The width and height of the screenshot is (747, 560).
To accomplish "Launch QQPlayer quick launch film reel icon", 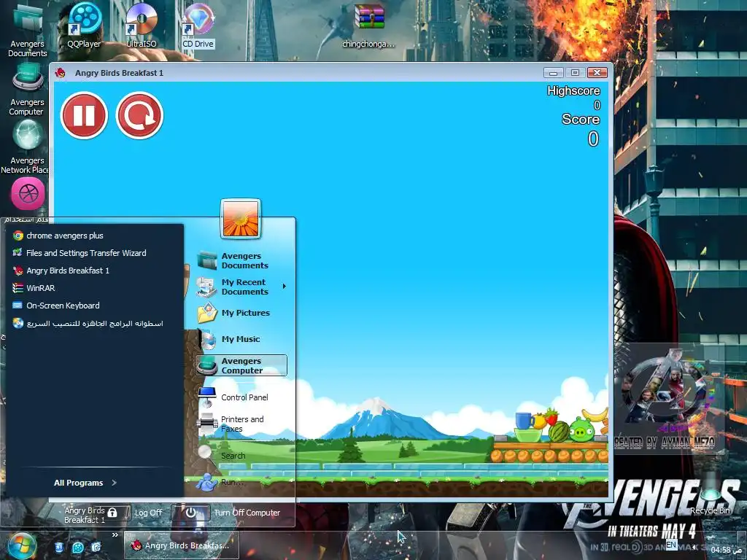I will [77, 547].
